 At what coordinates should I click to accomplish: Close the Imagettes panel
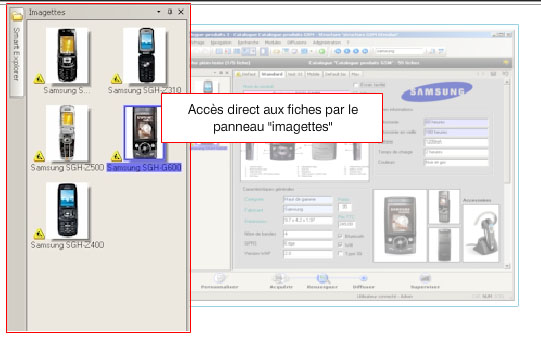click(181, 12)
